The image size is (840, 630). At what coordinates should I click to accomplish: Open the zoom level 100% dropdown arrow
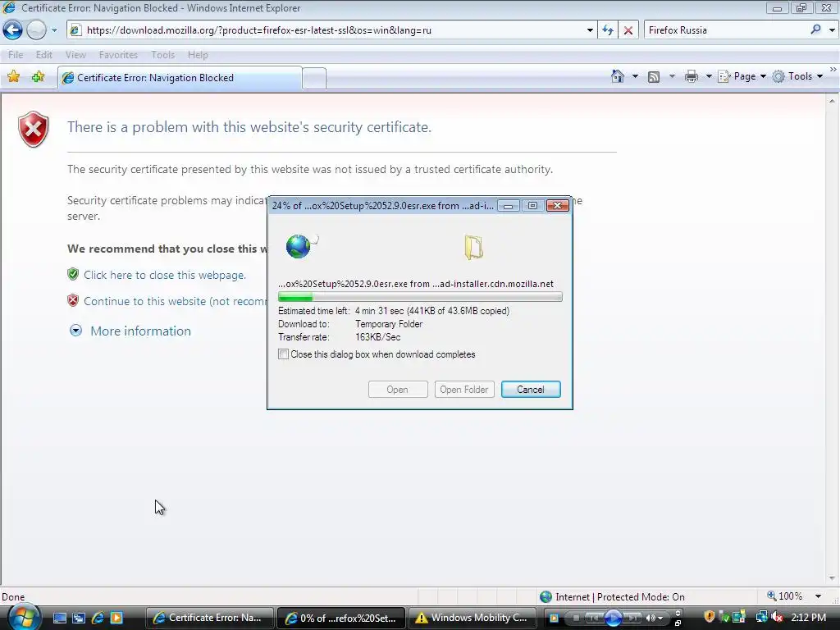pyautogui.click(x=818, y=596)
